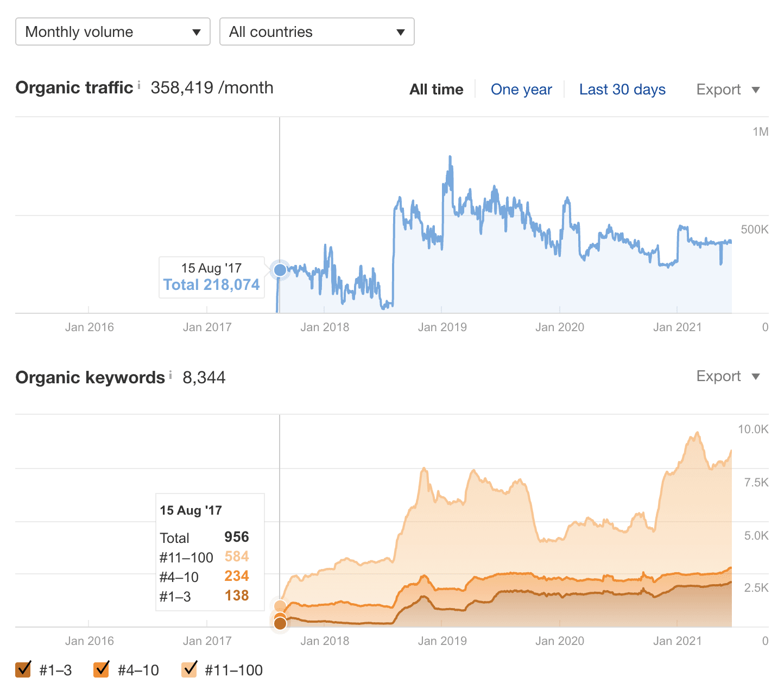Image resolution: width=784 pixels, height=696 pixels.
Task: Click the #1–3 dark orange data point
Action: [x=280, y=623]
